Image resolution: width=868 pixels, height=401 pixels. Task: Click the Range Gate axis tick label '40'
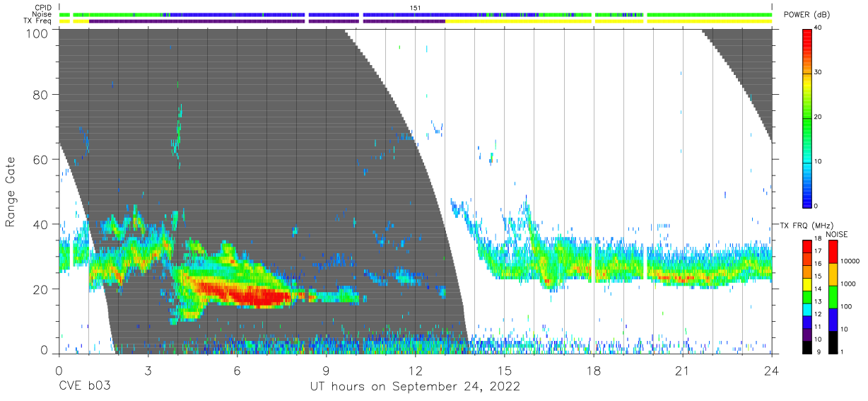(42, 224)
